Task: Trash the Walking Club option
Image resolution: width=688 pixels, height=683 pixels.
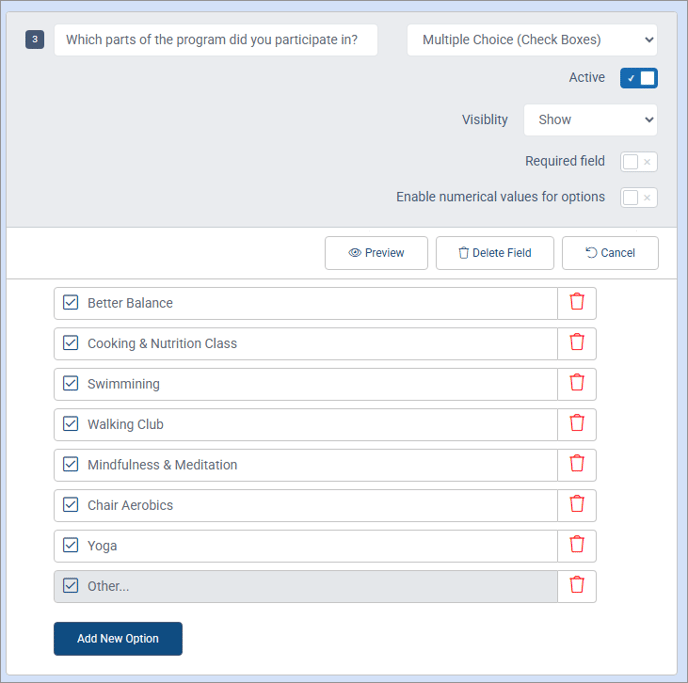Action: tap(577, 424)
